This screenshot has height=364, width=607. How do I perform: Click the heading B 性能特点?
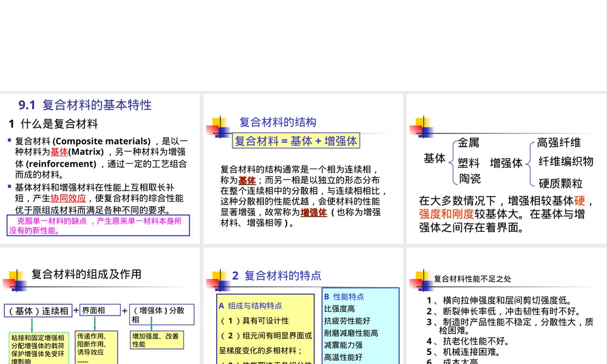pos(344,297)
